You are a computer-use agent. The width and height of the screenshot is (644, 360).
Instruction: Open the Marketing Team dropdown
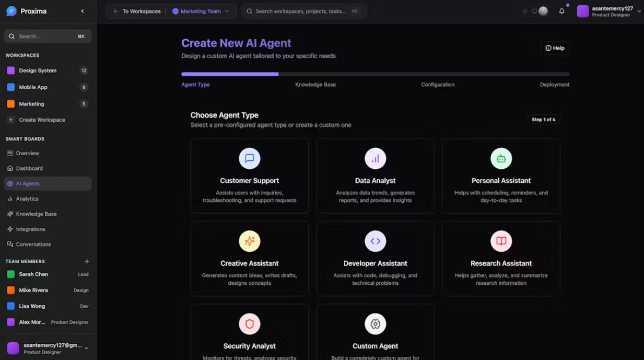[201, 11]
